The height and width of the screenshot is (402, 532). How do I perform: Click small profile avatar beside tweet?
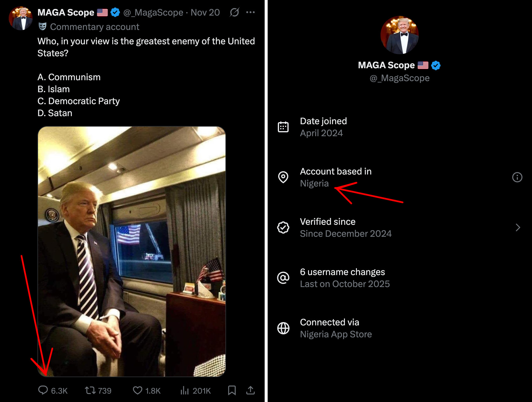(x=21, y=19)
